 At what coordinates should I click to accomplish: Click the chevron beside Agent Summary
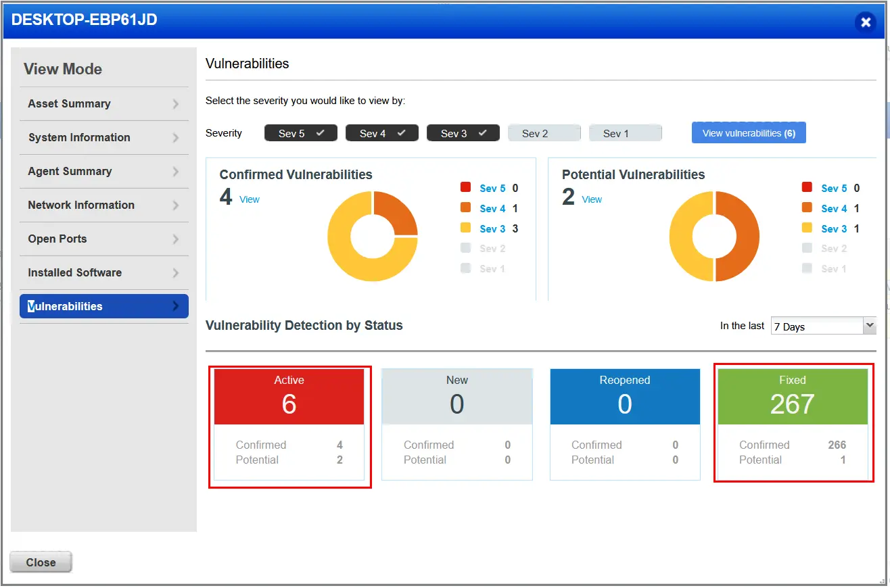pos(176,172)
